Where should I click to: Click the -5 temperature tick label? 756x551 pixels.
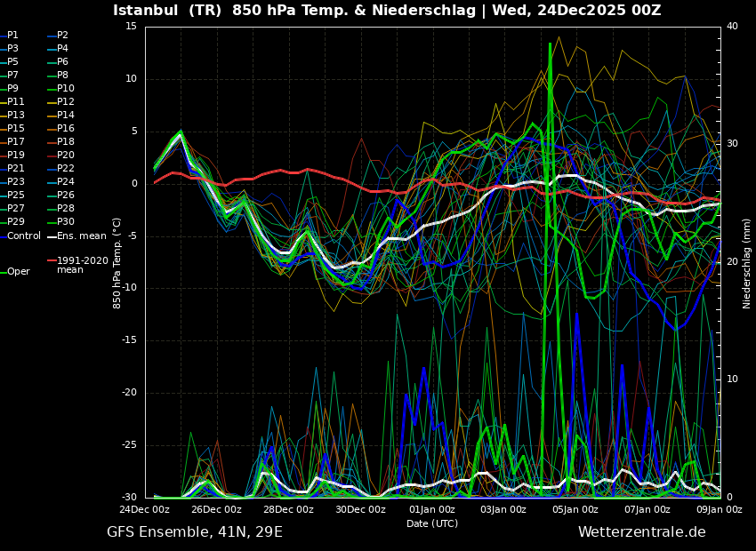pyautogui.click(x=133, y=236)
